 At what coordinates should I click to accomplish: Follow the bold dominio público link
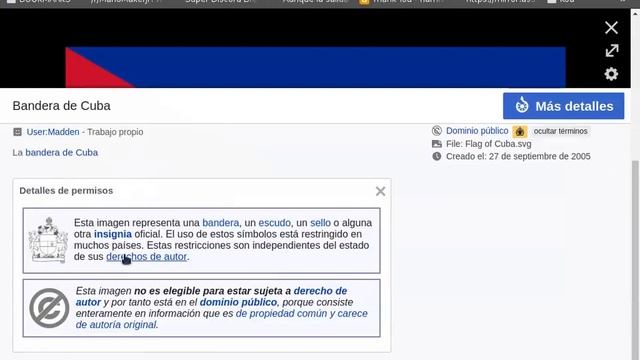[x=238, y=302]
